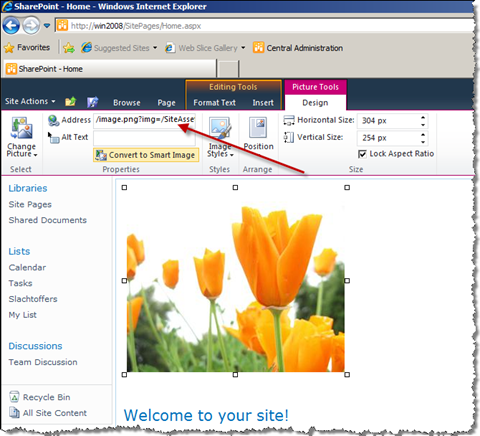Open the Site Actions menu
480x436 pixels.
(30, 101)
